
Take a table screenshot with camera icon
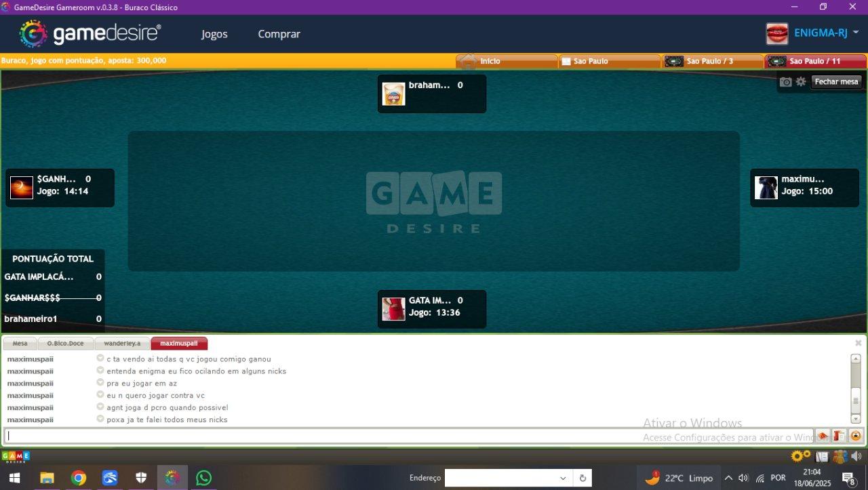coord(785,82)
